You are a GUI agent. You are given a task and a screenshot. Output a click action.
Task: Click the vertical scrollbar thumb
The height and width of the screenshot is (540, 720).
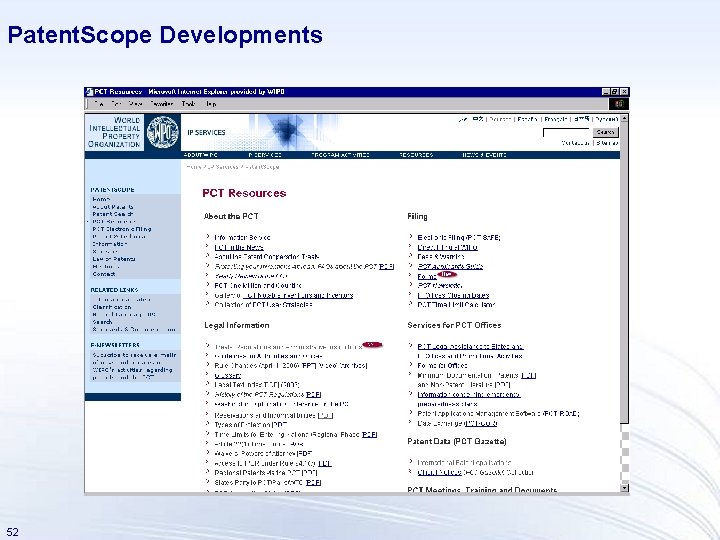[x=624, y=273]
